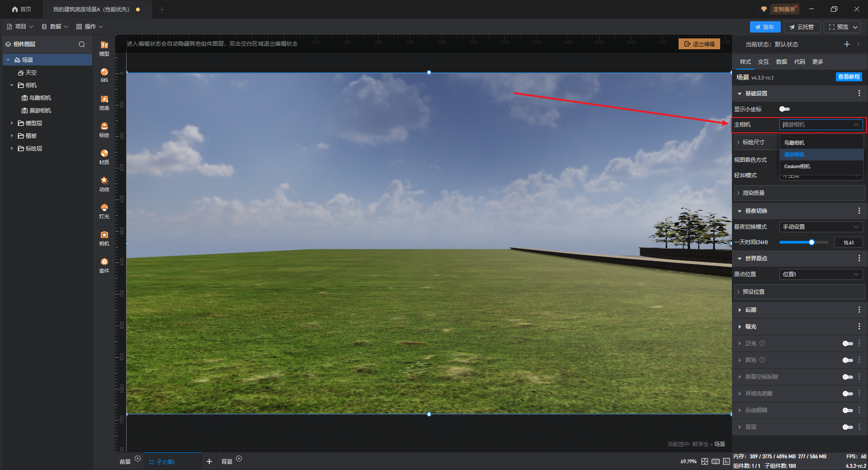Open 昼夜切换 section options menu
This screenshot has width=868, height=470.
click(859, 211)
